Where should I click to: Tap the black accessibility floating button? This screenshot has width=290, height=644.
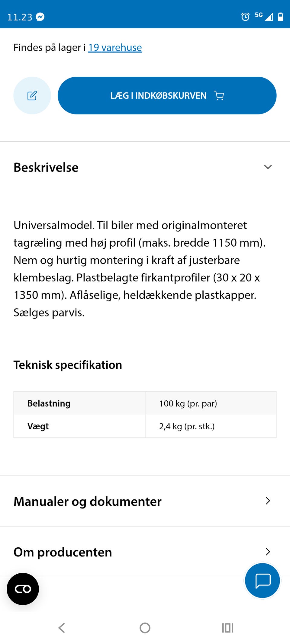[x=23, y=589]
